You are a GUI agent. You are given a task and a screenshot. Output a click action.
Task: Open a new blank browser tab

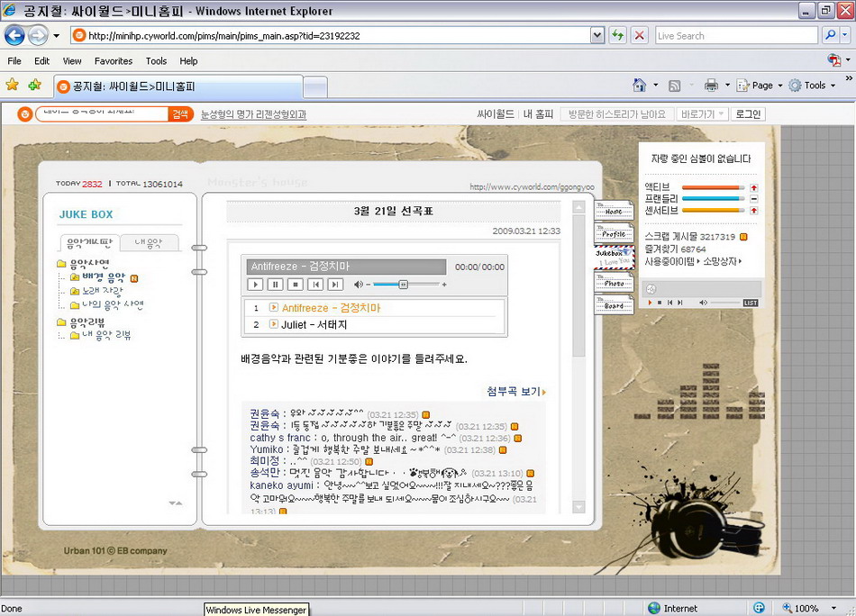[315, 86]
